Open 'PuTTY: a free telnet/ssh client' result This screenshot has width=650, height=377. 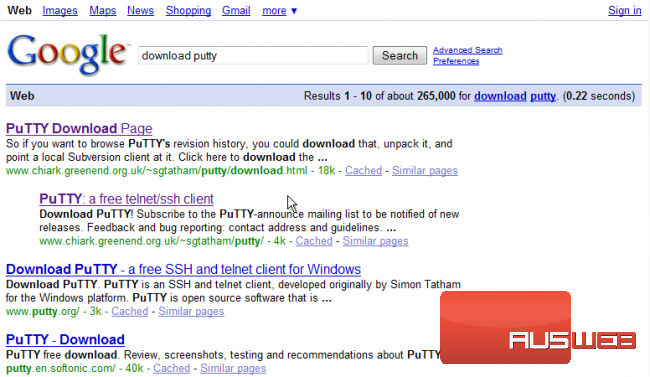pyautogui.click(x=126, y=199)
